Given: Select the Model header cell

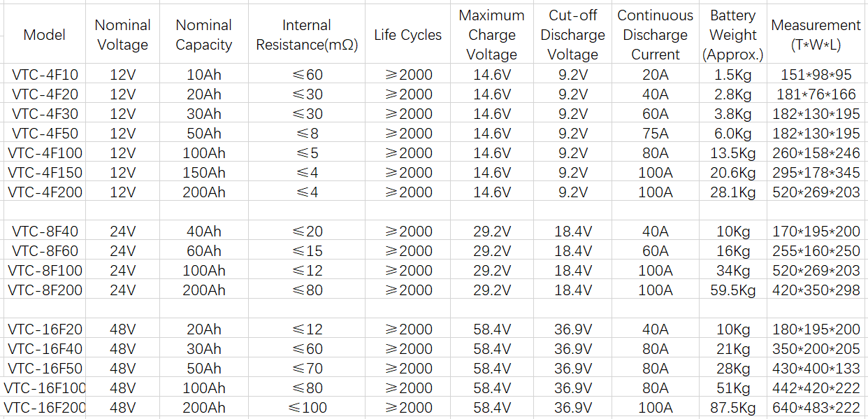Looking at the screenshot, I should pos(45,35).
